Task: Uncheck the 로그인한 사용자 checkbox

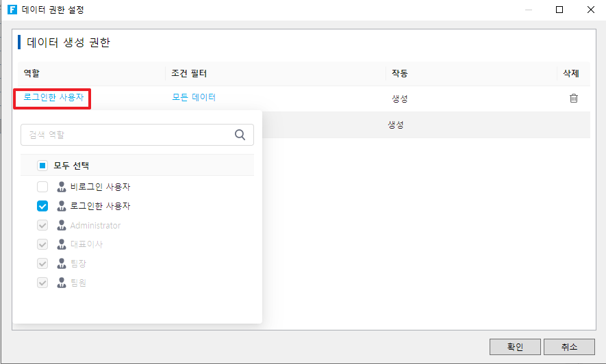Action: point(42,206)
